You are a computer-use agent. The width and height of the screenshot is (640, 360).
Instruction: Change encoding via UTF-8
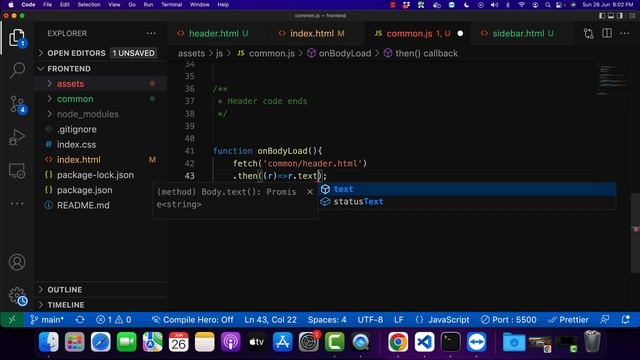click(370, 320)
